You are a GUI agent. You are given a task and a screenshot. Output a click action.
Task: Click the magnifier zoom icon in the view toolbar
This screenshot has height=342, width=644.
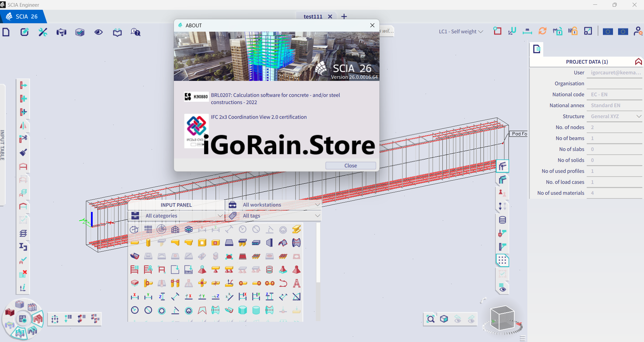pyautogui.click(x=430, y=319)
